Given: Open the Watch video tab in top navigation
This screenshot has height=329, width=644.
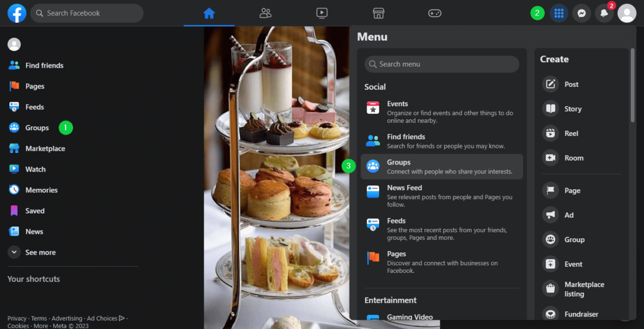Looking at the screenshot, I should 322,13.
